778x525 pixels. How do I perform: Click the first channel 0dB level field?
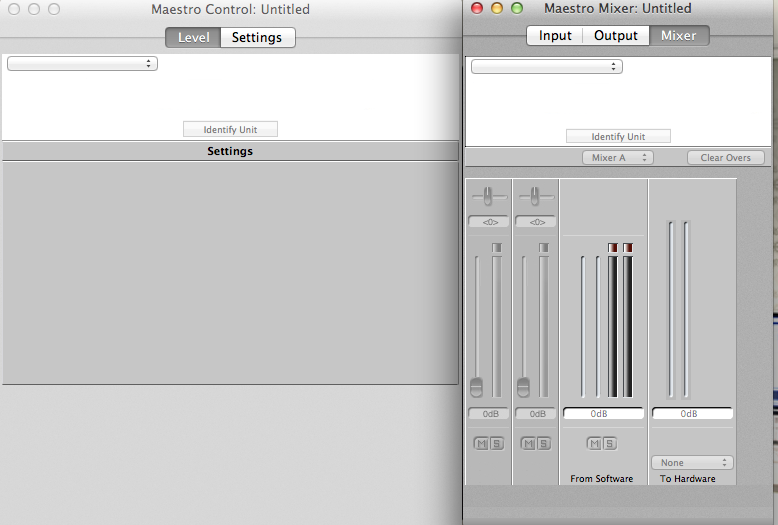pyautogui.click(x=490, y=414)
